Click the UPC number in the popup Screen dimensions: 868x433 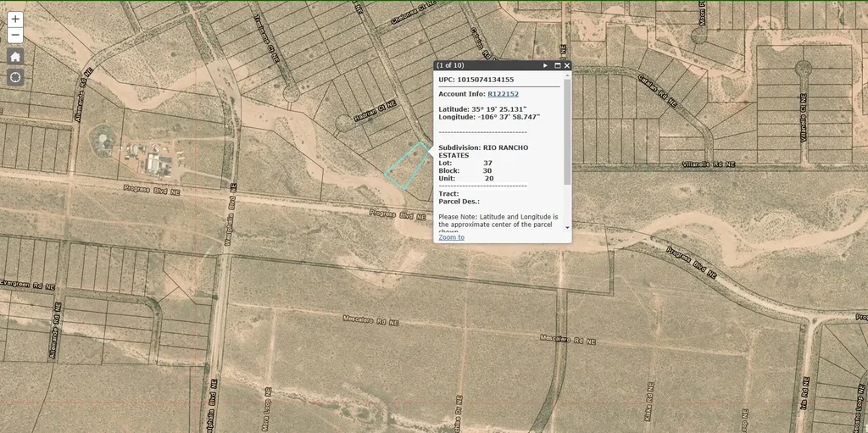(x=487, y=80)
